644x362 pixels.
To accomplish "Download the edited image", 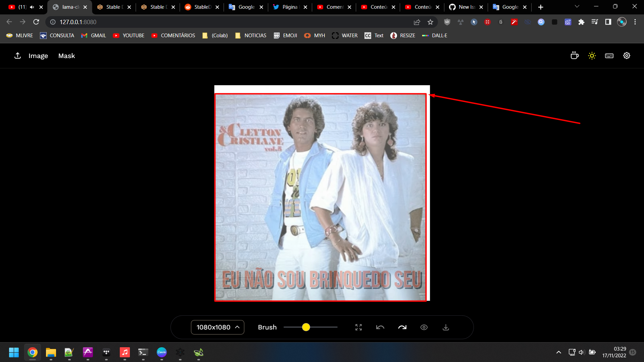I will 446,327.
